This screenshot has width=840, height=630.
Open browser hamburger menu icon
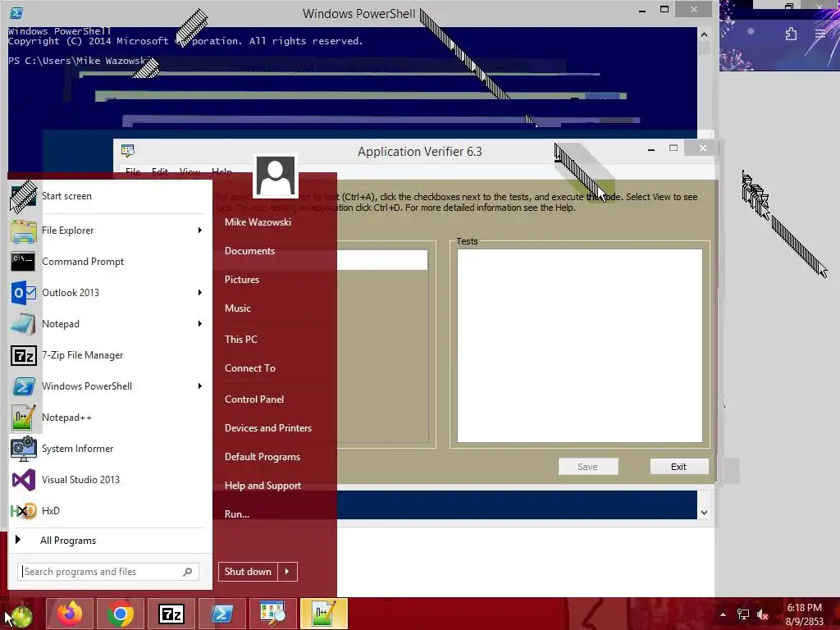[820, 33]
